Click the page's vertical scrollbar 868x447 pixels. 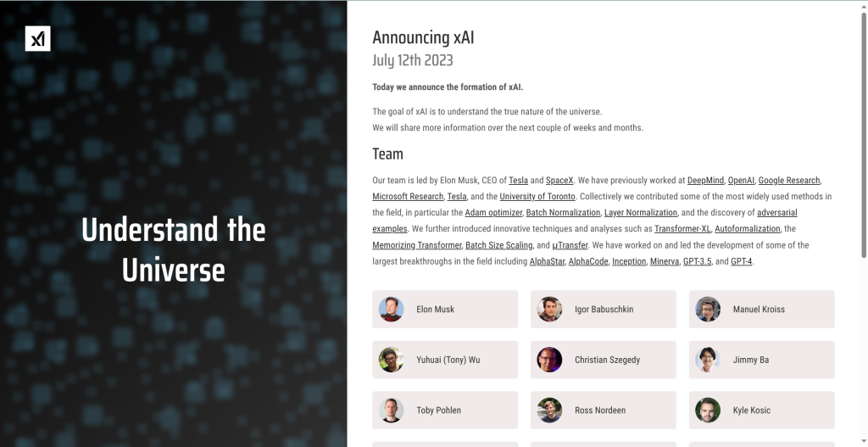[x=864, y=127]
